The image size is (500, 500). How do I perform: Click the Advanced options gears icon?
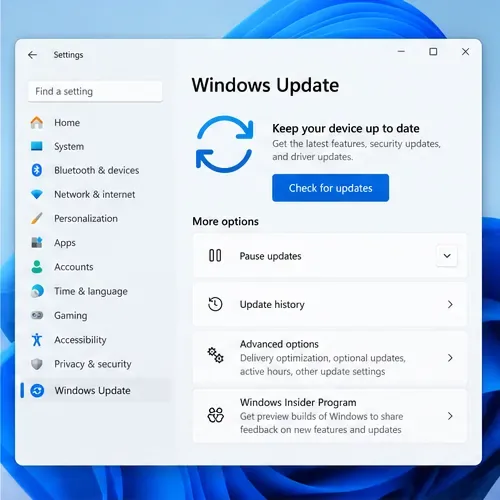point(215,355)
